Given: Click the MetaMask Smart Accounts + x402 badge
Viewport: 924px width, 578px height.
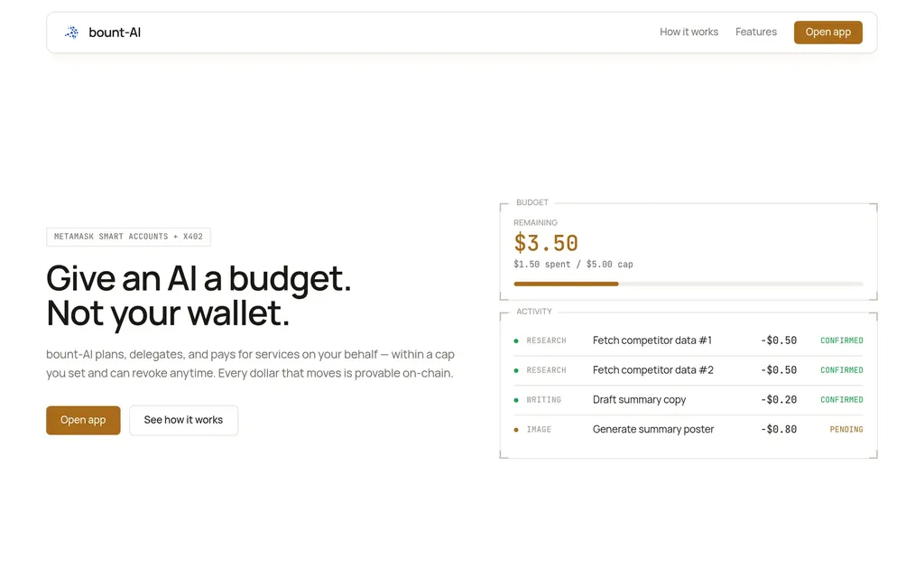Looking at the screenshot, I should tap(128, 237).
